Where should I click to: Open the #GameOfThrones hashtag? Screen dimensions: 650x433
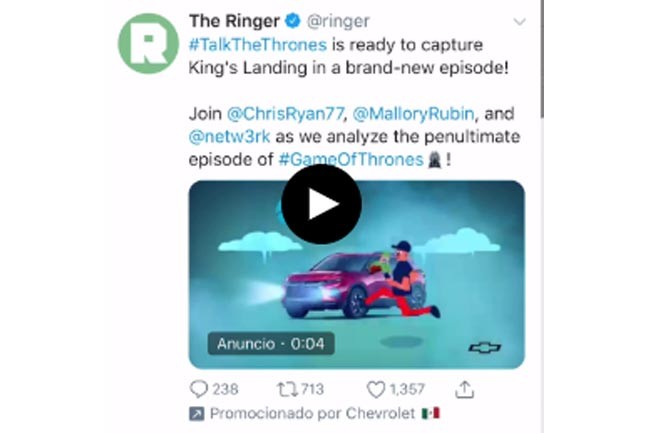[351, 160]
